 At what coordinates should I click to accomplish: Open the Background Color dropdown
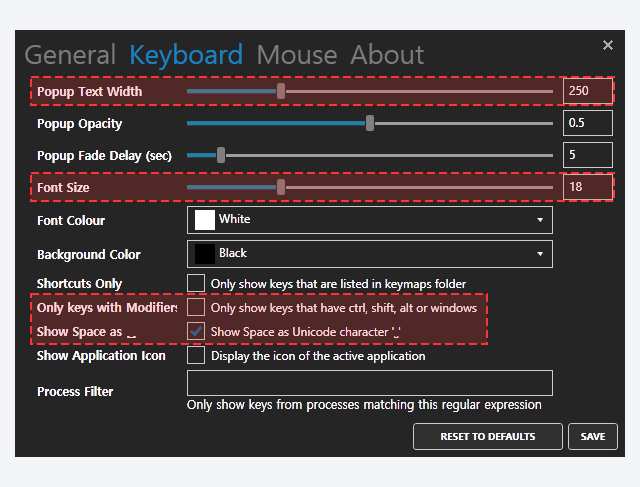pos(370,254)
